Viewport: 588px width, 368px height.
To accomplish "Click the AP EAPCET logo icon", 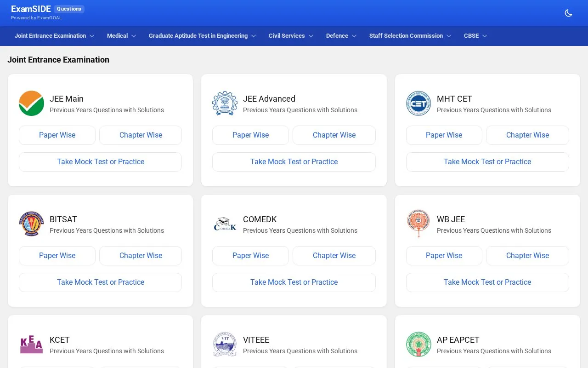I will (418, 345).
